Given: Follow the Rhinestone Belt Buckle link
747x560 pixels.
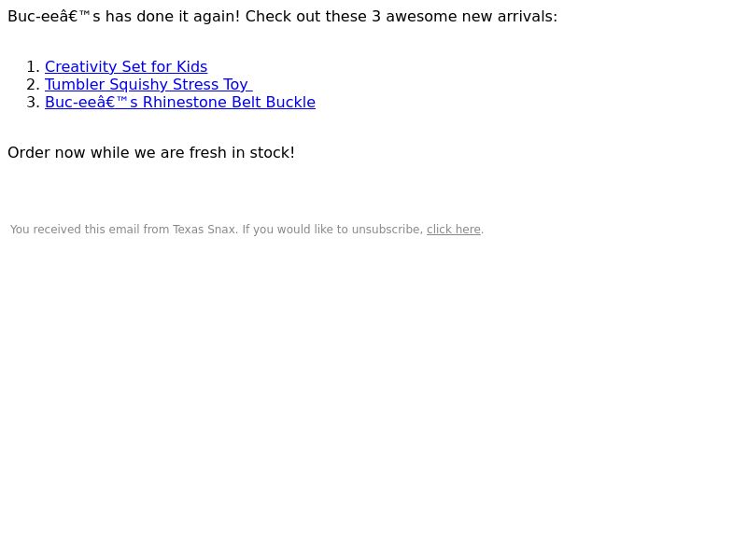Looking at the screenshot, I should coord(180,103).
